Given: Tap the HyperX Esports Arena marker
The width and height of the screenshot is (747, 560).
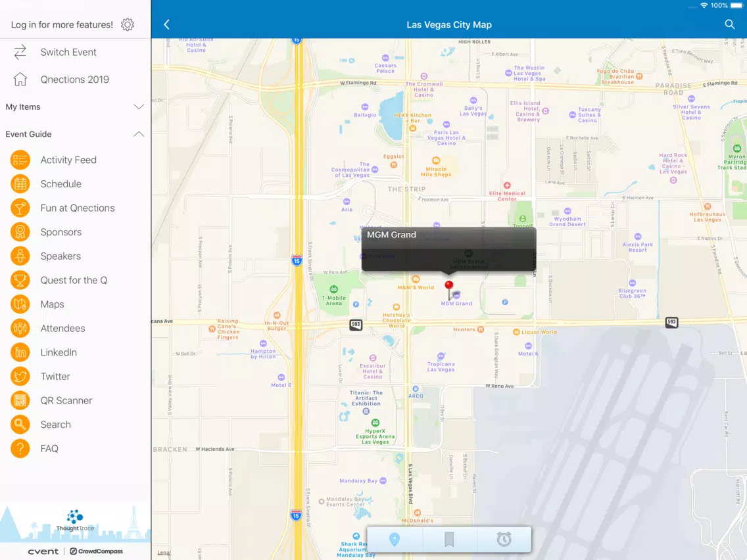Looking at the screenshot, I should click(375, 423).
